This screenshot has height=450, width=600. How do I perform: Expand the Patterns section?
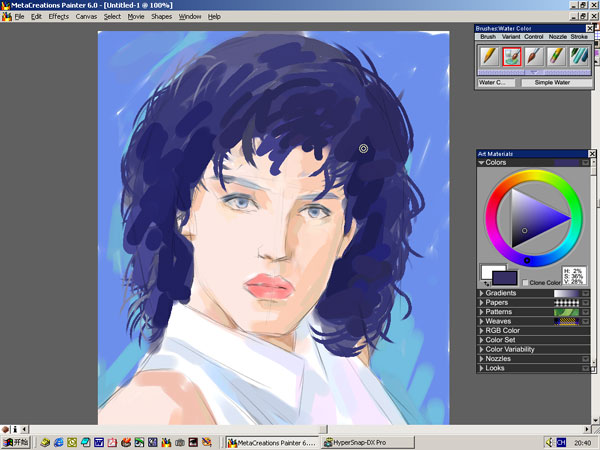click(481, 312)
